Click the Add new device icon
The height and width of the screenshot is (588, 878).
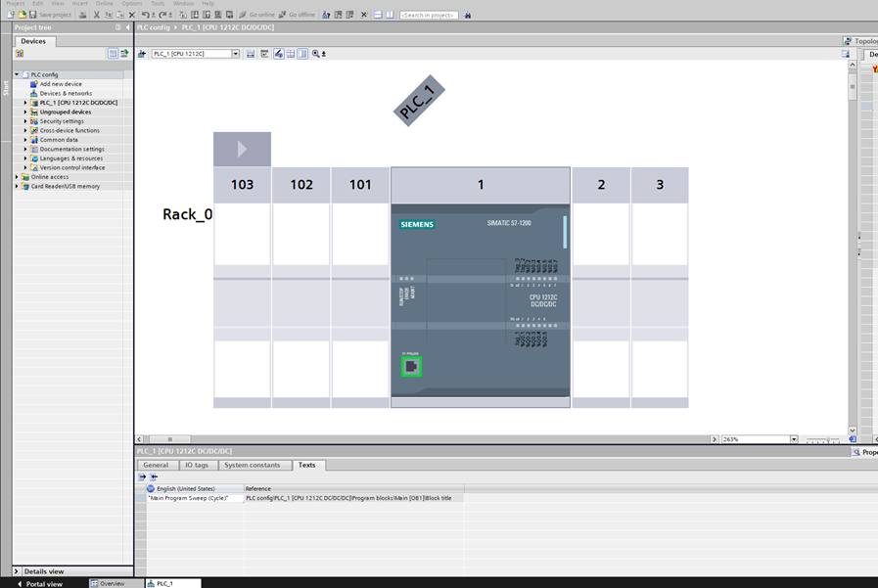34,84
